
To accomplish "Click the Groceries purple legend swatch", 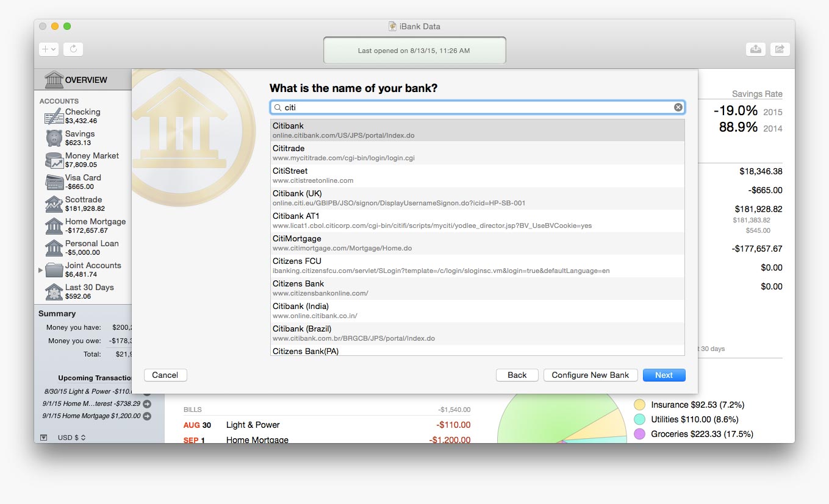I will pos(639,434).
